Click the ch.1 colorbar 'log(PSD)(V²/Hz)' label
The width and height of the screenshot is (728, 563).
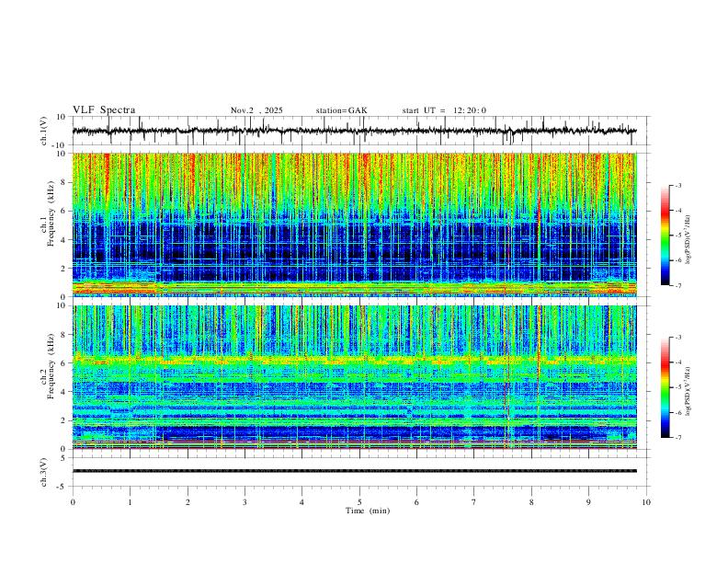[x=688, y=240]
